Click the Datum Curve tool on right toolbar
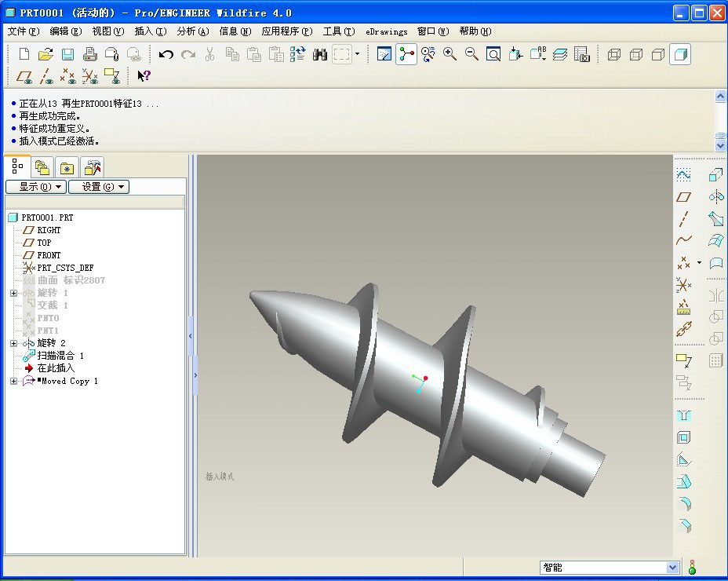This screenshot has height=581, width=728. click(683, 240)
